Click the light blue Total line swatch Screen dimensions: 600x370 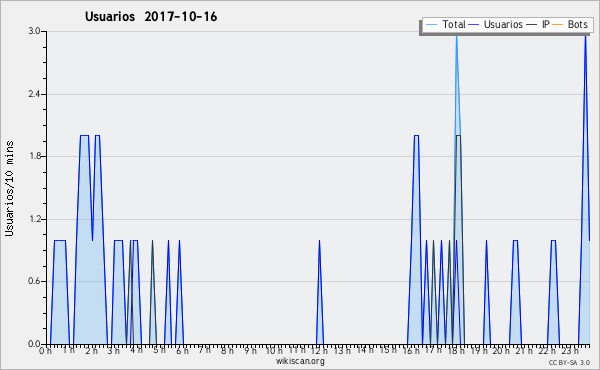click(431, 25)
